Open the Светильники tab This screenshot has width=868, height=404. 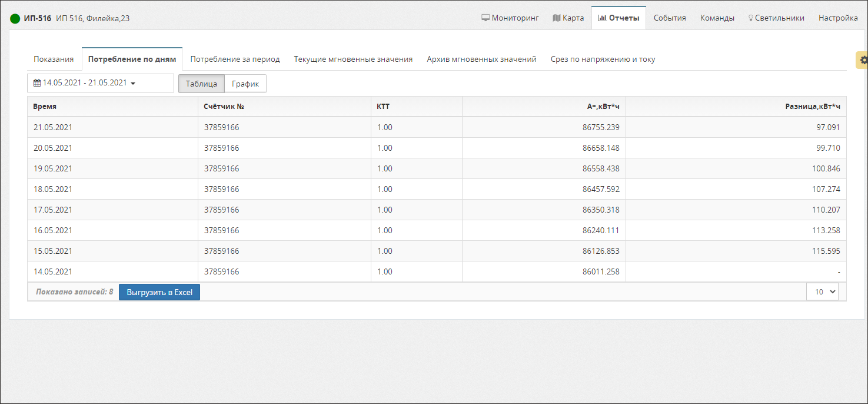[x=776, y=18]
